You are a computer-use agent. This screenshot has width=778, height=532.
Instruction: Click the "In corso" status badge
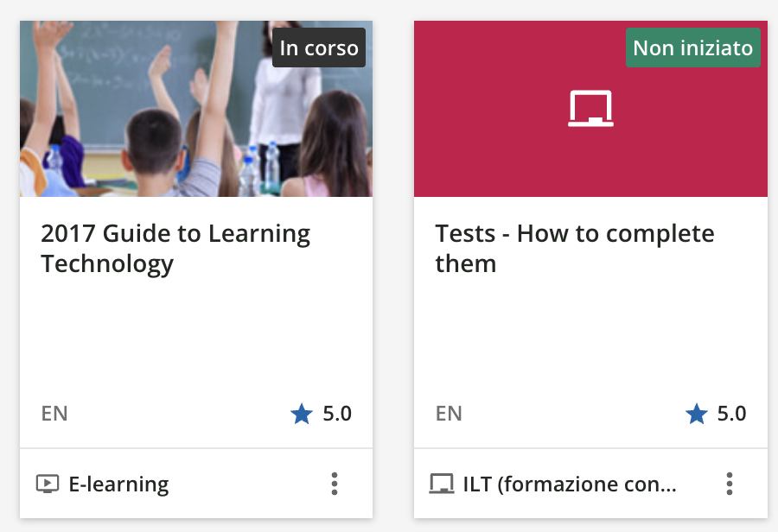(x=319, y=47)
